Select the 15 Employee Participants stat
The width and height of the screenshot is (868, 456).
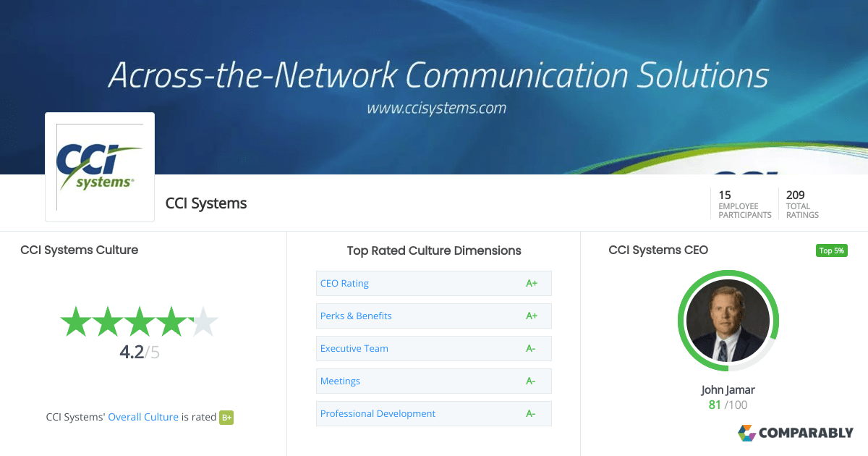point(744,203)
